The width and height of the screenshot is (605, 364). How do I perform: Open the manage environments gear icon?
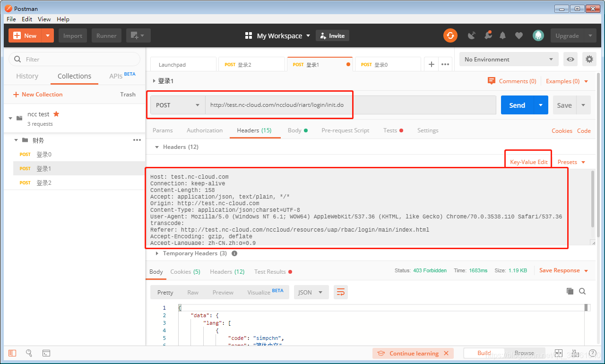coord(589,59)
